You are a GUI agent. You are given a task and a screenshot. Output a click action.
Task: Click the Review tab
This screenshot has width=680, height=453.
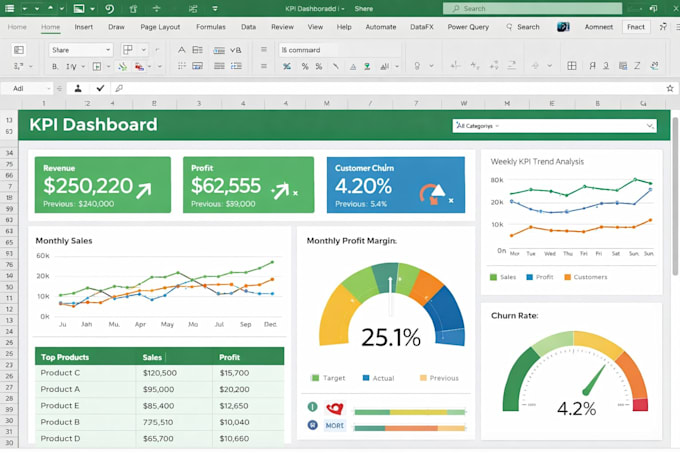(x=282, y=27)
